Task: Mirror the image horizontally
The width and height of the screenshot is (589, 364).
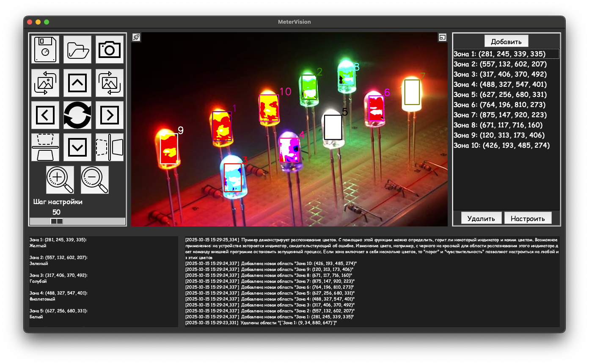Action: coord(110,147)
